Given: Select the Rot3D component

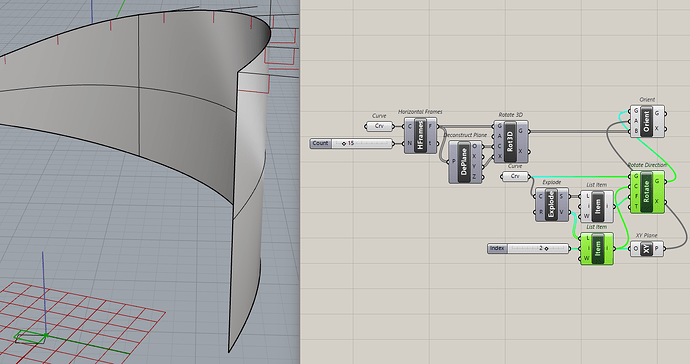Looking at the screenshot, I should 510,142.
